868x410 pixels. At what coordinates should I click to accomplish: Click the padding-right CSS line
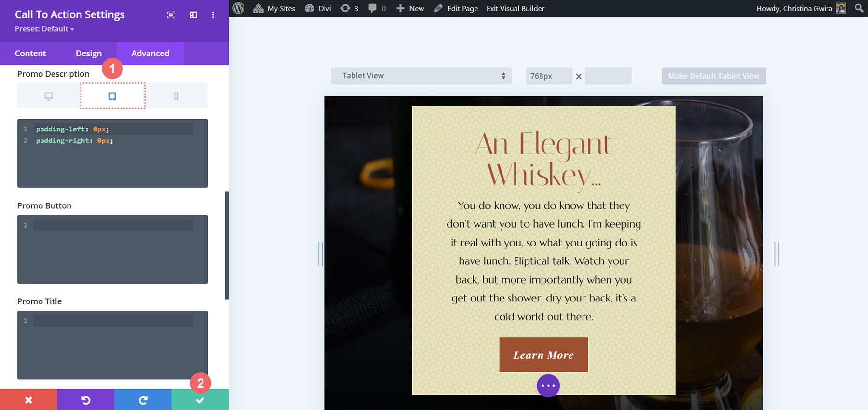74,141
